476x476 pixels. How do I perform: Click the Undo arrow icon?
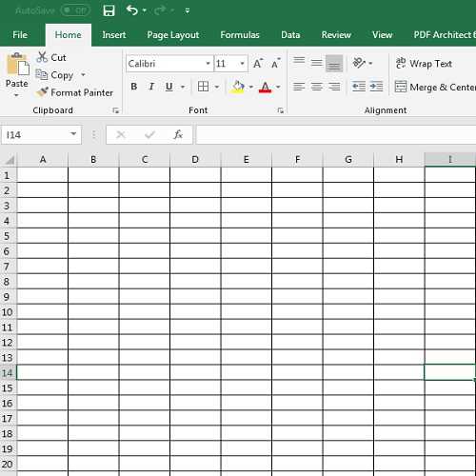[x=132, y=10]
